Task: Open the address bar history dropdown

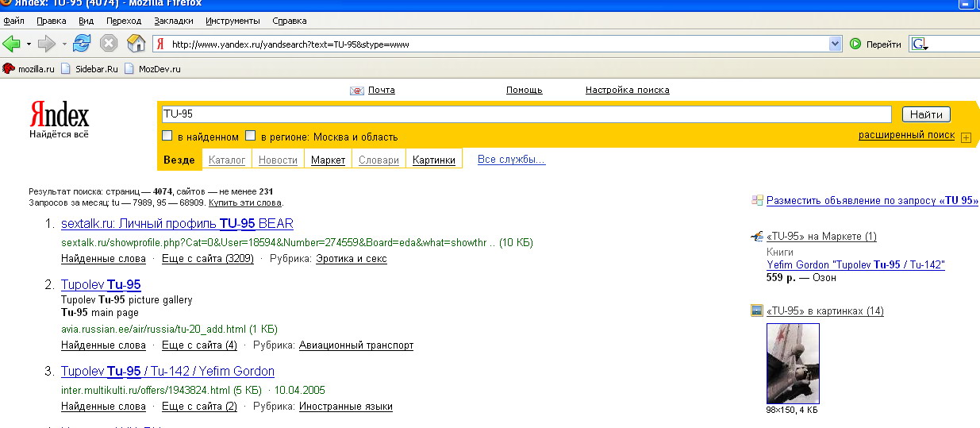Action: [835, 44]
